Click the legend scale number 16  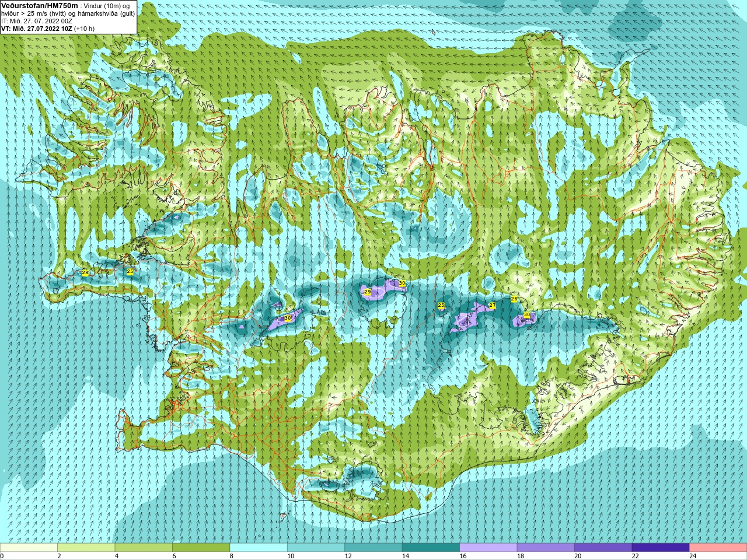click(463, 556)
